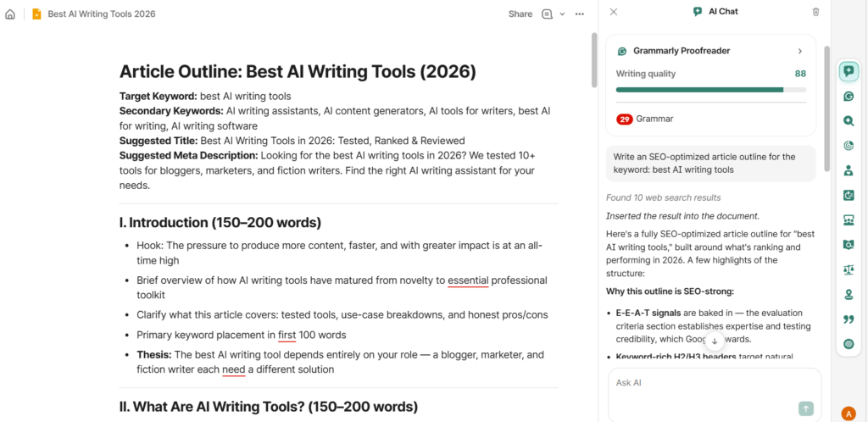Close the AI Chat panel
868x422 pixels.
[614, 12]
